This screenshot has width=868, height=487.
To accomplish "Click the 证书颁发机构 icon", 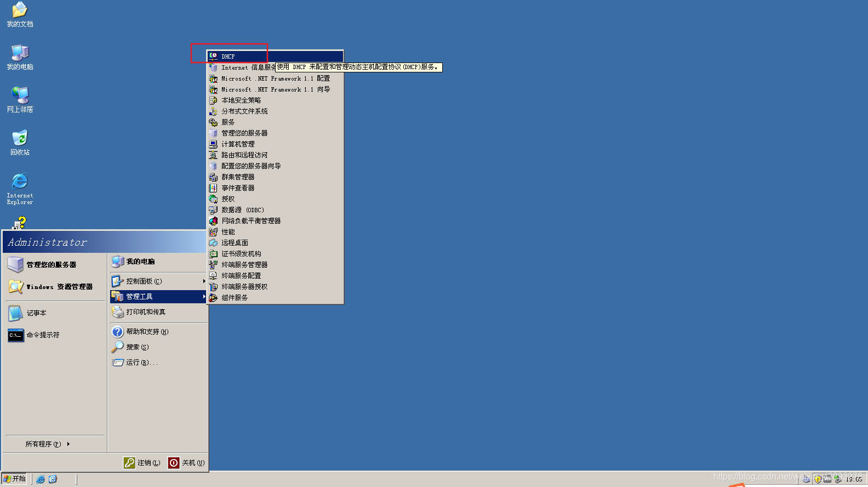I will (x=213, y=254).
